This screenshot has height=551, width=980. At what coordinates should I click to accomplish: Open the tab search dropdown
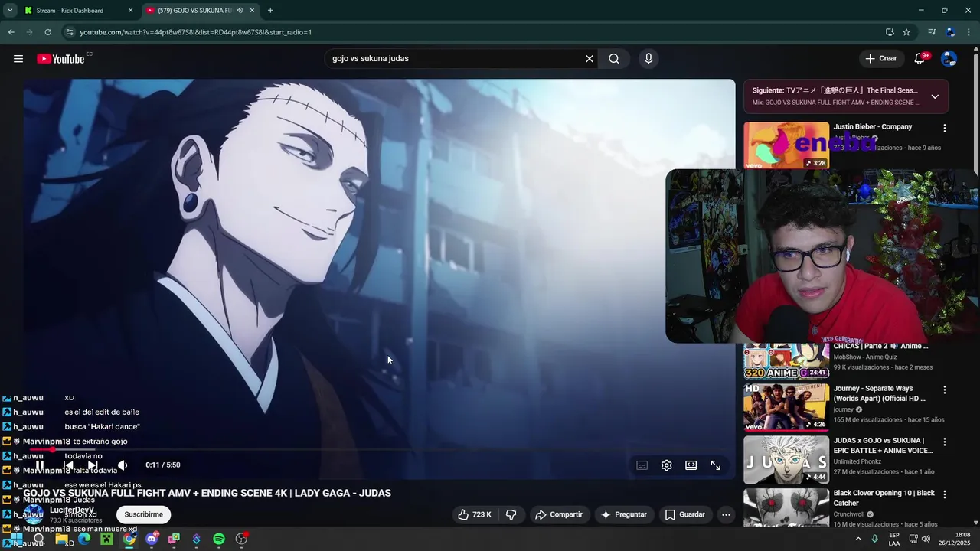pos(10,11)
